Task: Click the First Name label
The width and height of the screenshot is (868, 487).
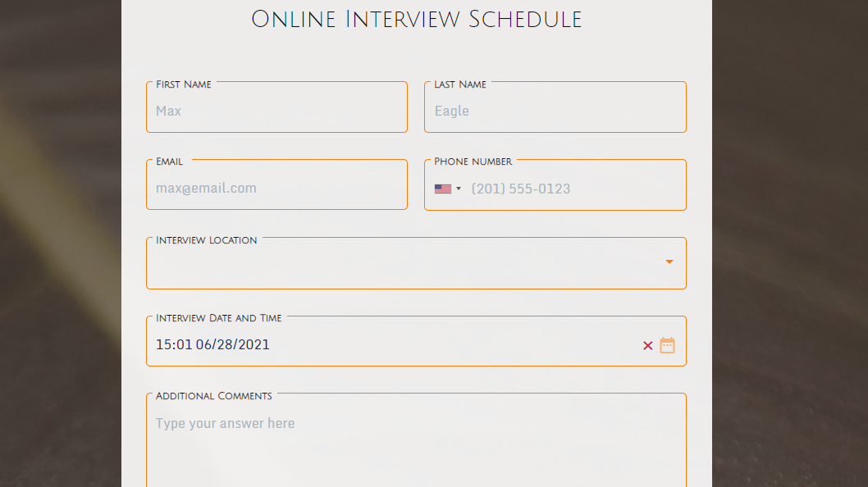Action: pyautogui.click(x=183, y=84)
